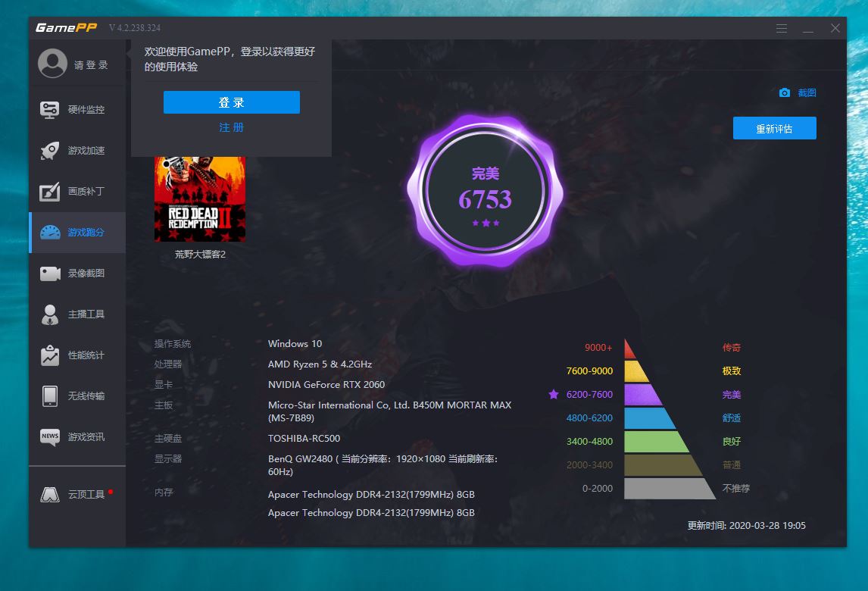Select Red Dead Redemption II game cover
The height and width of the screenshot is (591, 868).
point(200,199)
